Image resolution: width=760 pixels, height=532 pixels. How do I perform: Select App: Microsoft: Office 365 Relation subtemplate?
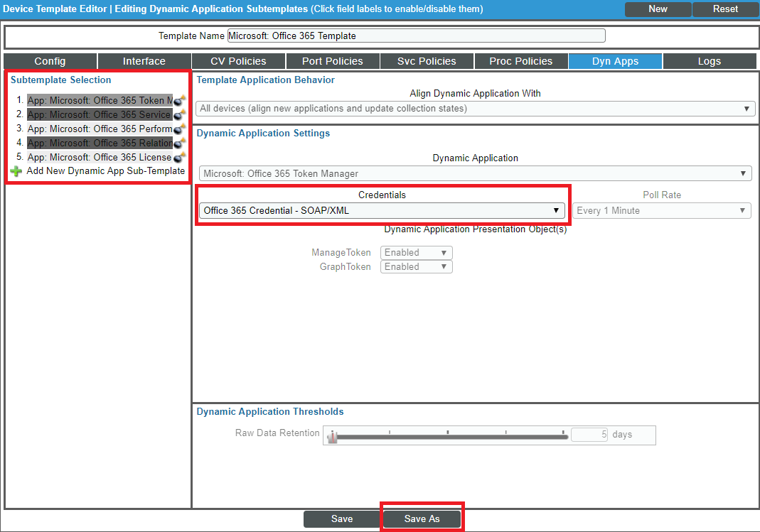(x=100, y=143)
